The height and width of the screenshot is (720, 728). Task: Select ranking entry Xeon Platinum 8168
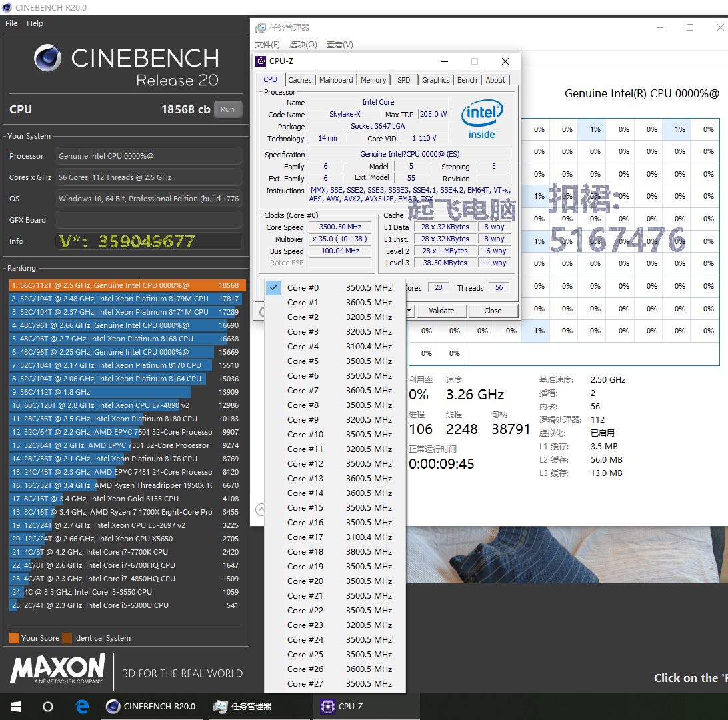tap(127, 339)
